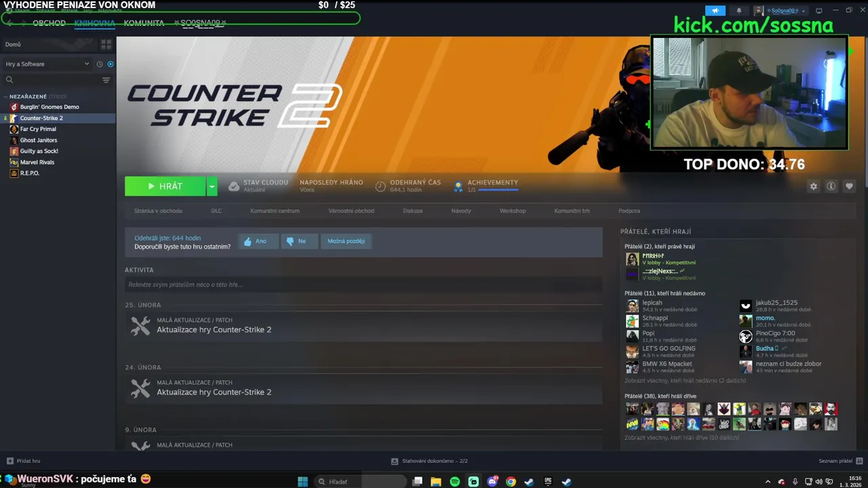The width and height of the screenshot is (868, 488).
Task: Open Steam announcements megaphone icon
Action: (x=715, y=11)
